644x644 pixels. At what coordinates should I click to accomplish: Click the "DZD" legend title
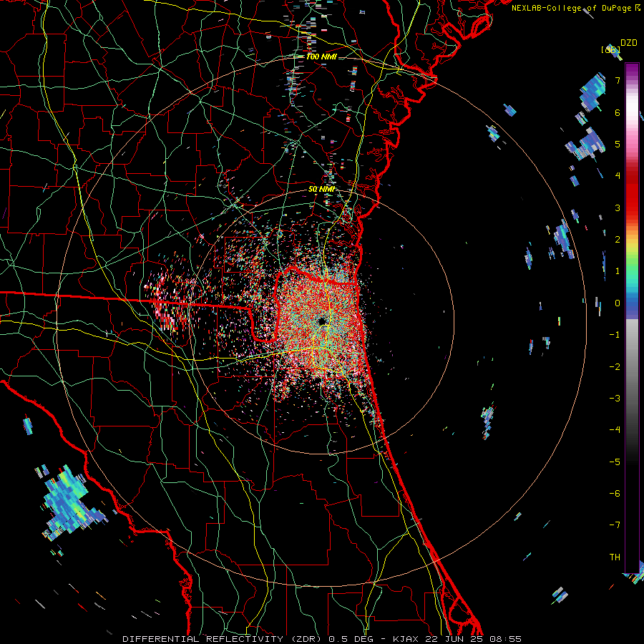coord(629,43)
